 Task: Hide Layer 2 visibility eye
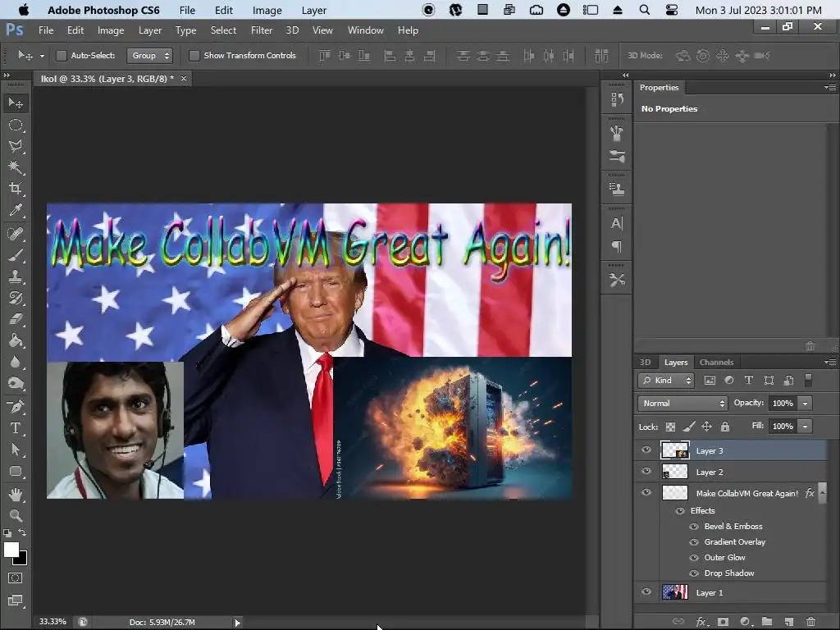pyautogui.click(x=646, y=472)
